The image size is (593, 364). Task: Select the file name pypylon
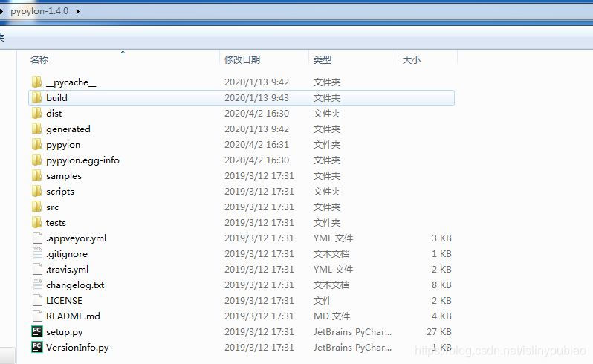click(x=62, y=145)
